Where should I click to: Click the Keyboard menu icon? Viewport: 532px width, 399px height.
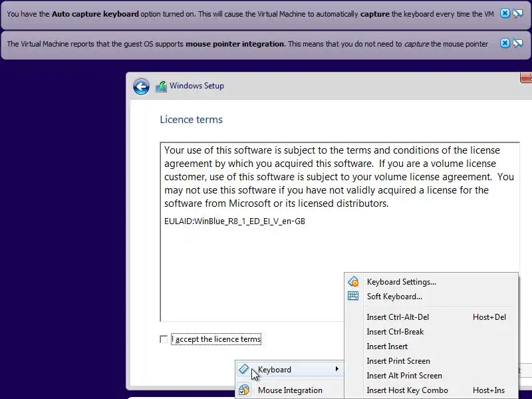pos(243,369)
